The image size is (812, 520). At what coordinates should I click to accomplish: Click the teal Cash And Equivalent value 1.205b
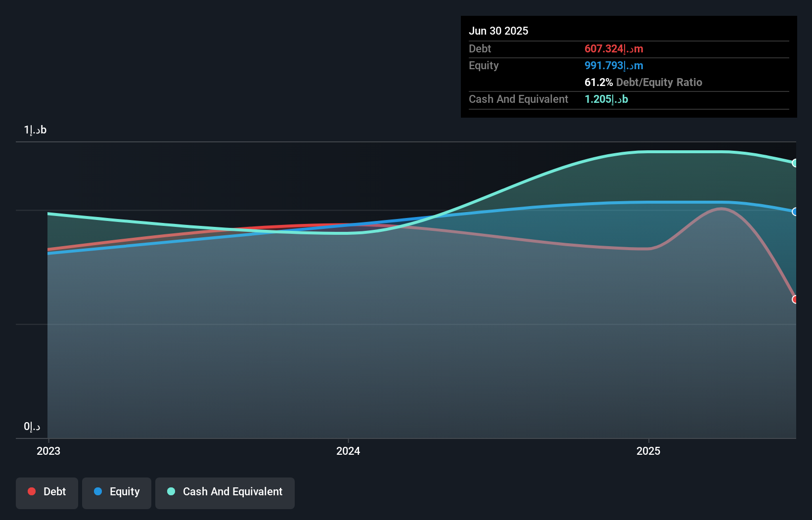click(x=605, y=99)
